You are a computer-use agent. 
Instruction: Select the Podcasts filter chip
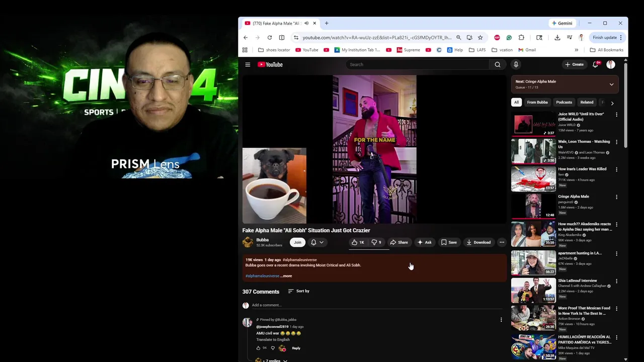pyautogui.click(x=564, y=102)
